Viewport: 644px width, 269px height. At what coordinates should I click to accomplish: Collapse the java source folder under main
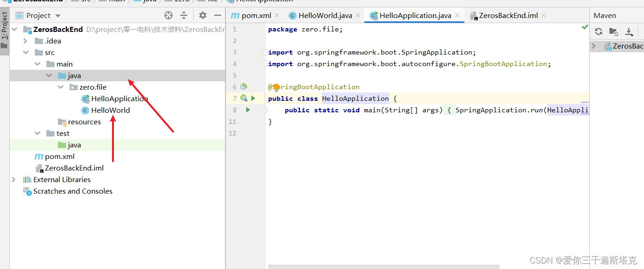click(49, 75)
